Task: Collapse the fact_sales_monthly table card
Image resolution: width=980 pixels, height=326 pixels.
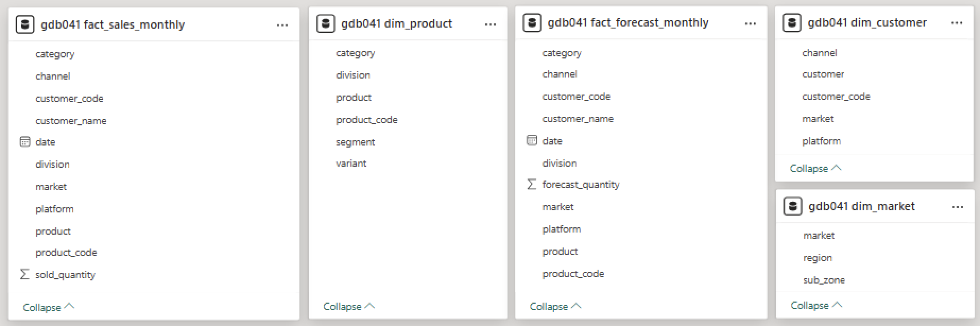Action: (49, 307)
